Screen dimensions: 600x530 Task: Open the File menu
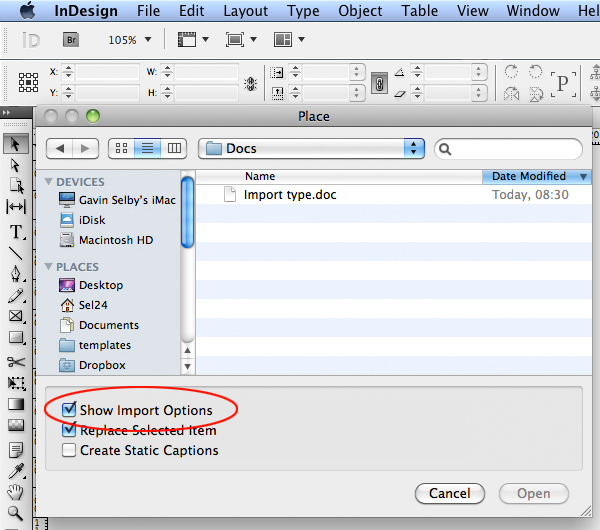pyautogui.click(x=148, y=11)
